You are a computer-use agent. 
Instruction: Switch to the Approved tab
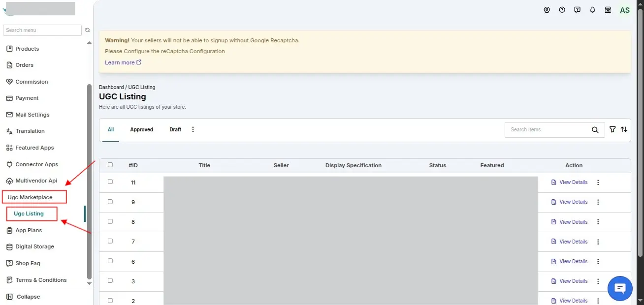click(x=141, y=130)
